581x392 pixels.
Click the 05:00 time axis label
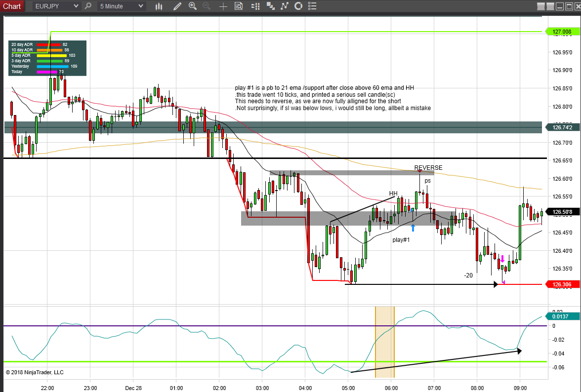pos(348,388)
